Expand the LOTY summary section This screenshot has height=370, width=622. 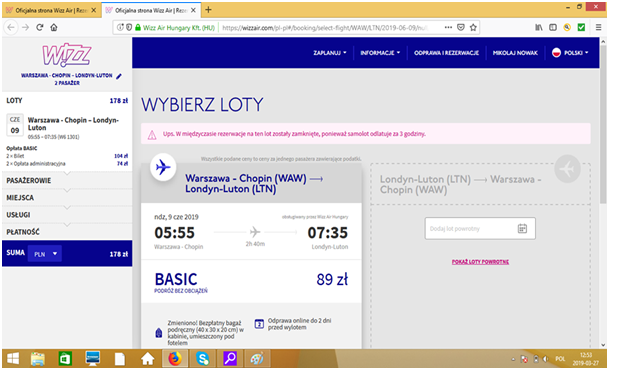point(67,101)
